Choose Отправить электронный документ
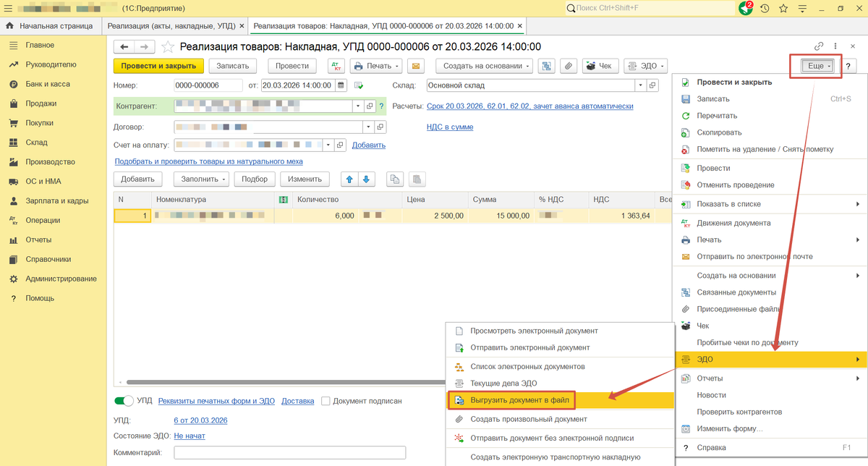The image size is (868, 466). click(x=561, y=347)
